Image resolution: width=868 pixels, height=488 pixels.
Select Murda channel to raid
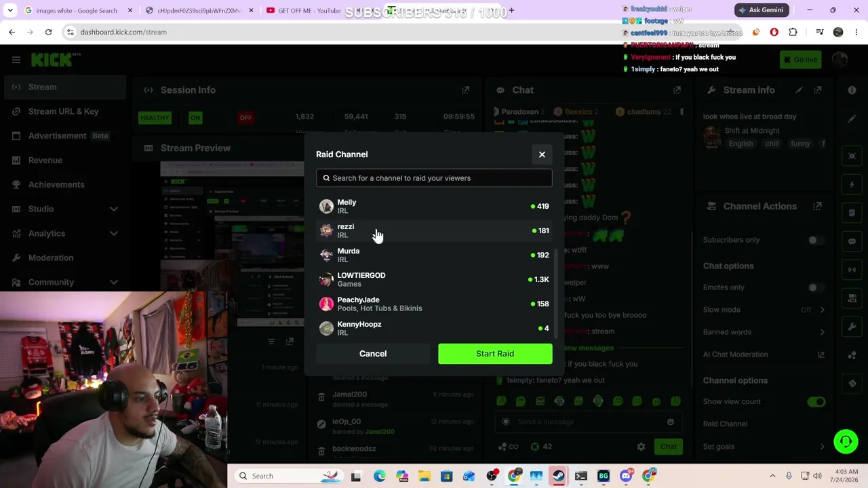434,255
